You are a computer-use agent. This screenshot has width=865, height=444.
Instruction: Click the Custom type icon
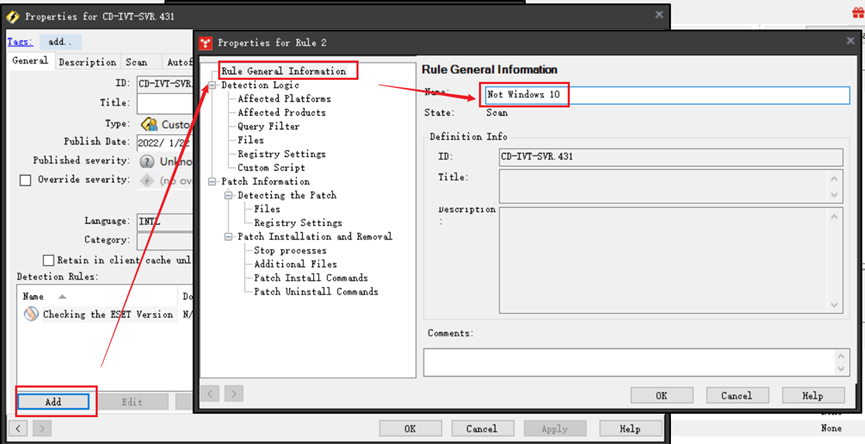coord(149,124)
